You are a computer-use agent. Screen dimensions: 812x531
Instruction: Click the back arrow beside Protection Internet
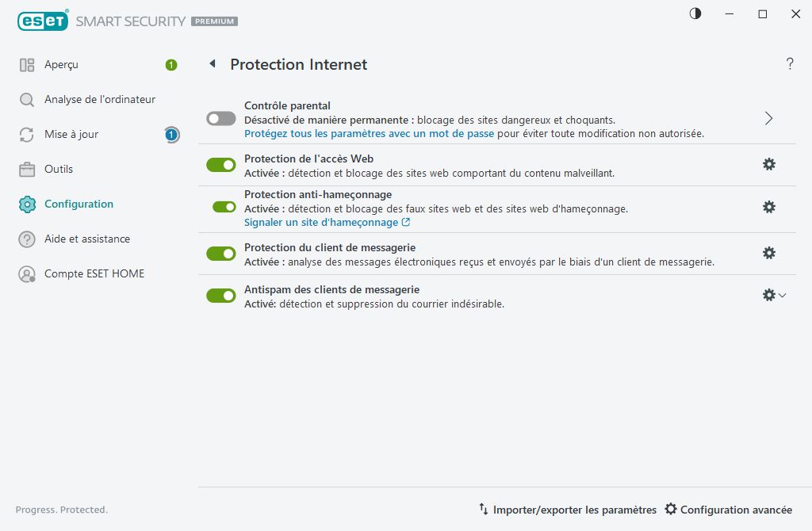pos(211,64)
